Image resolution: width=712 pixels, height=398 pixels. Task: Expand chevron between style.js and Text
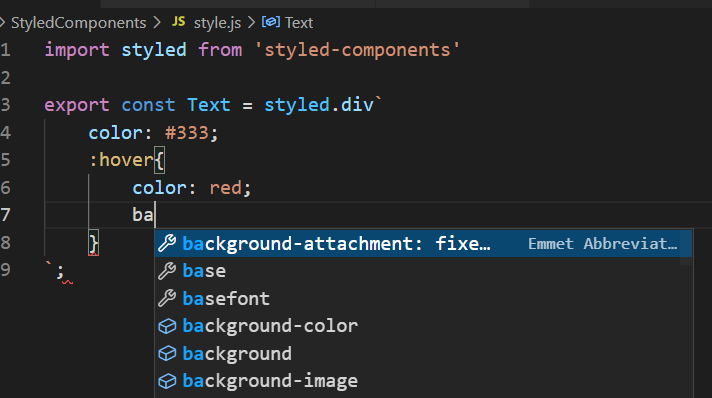pyautogui.click(x=251, y=22)
